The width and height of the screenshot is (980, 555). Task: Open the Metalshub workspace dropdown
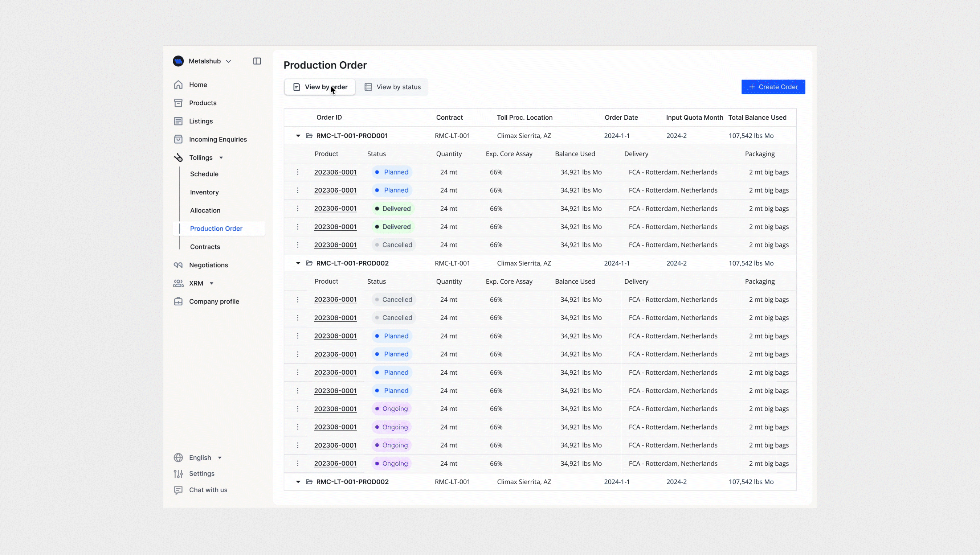[229, 61]
